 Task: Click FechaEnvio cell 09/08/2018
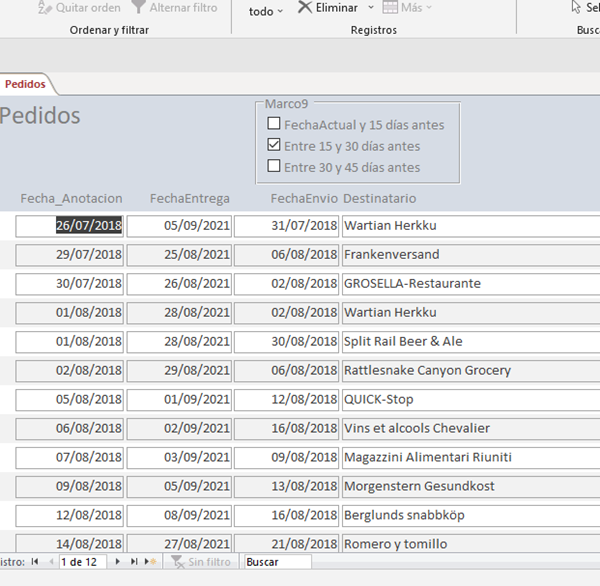(286, 457)
